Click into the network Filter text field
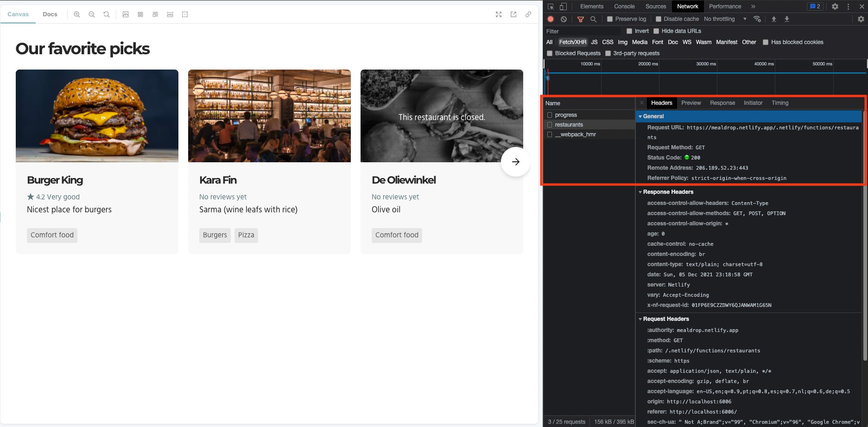This screenshot has height=427, width=868. coord(583,31)
